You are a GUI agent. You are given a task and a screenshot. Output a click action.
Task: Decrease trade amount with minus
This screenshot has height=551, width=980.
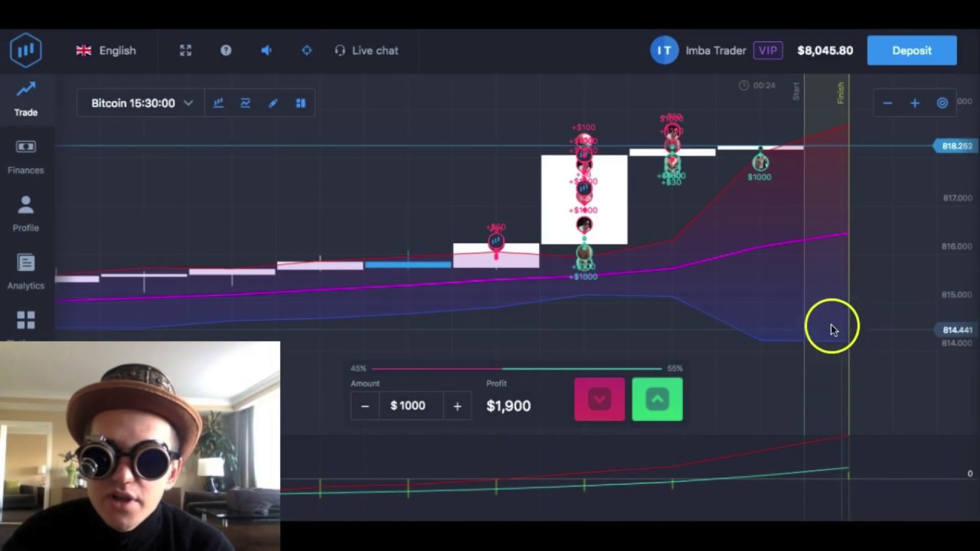tap(365, 406)
